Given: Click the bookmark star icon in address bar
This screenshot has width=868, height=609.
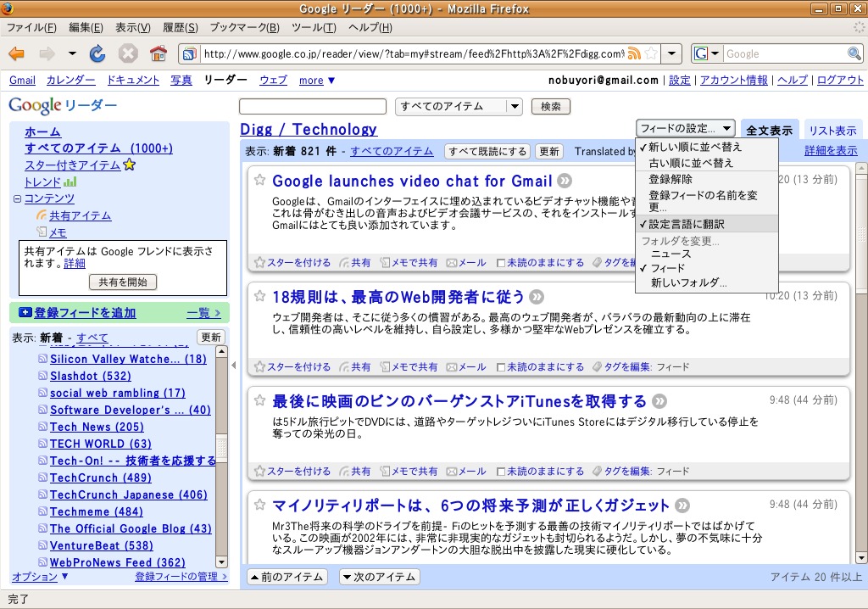Looking at the screenshot, I should (650, 54).
